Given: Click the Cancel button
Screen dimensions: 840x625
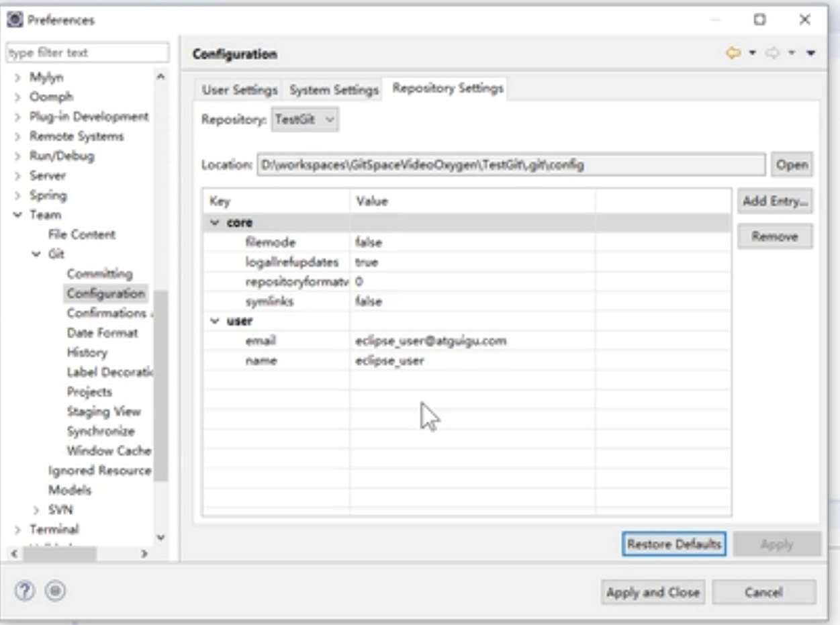Looking at the screenshot, I should [763, 593].
